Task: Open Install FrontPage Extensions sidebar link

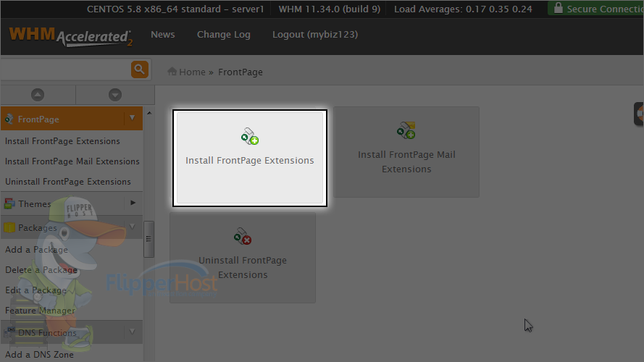Action: (x=62, y=141)
